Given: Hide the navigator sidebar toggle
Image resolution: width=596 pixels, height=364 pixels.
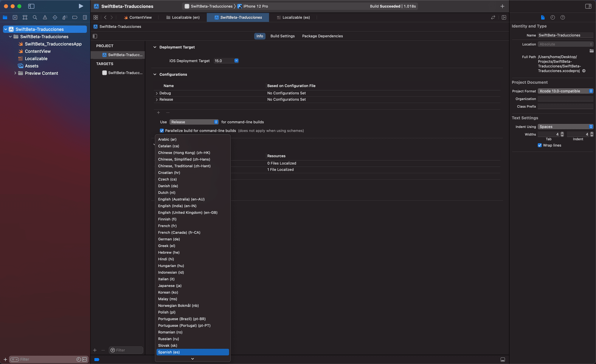Looking at the screenshot, I should click(31, 6).
